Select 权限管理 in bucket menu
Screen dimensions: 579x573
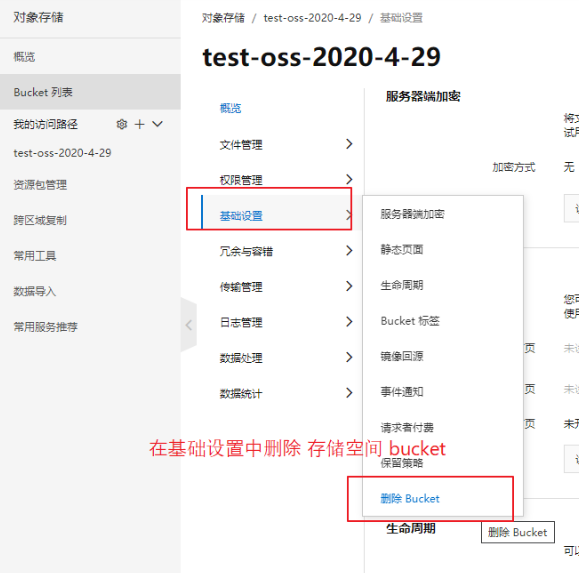click(241, 180)
